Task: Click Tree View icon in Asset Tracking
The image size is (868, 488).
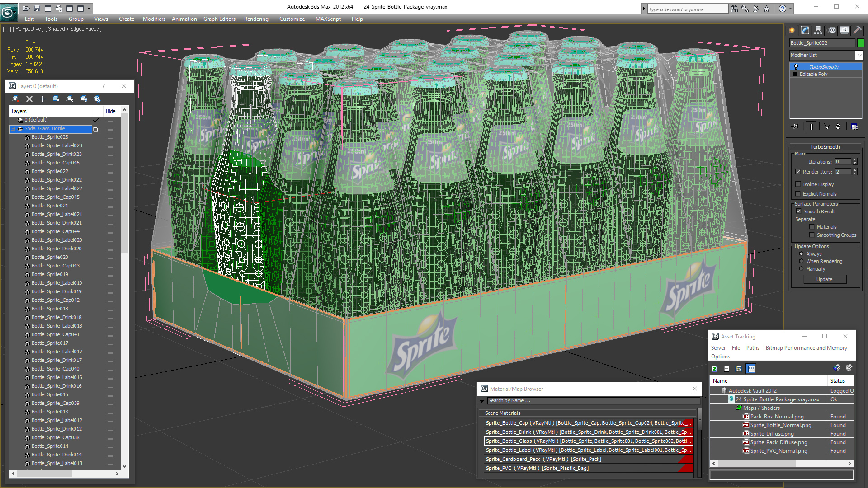Action: [739, 369]
